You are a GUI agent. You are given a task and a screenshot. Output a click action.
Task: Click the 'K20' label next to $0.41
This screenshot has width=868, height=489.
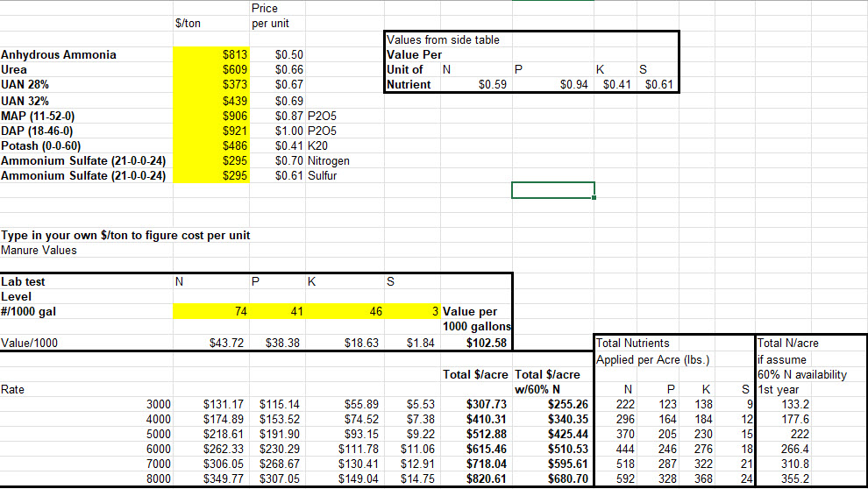point(317,145)
